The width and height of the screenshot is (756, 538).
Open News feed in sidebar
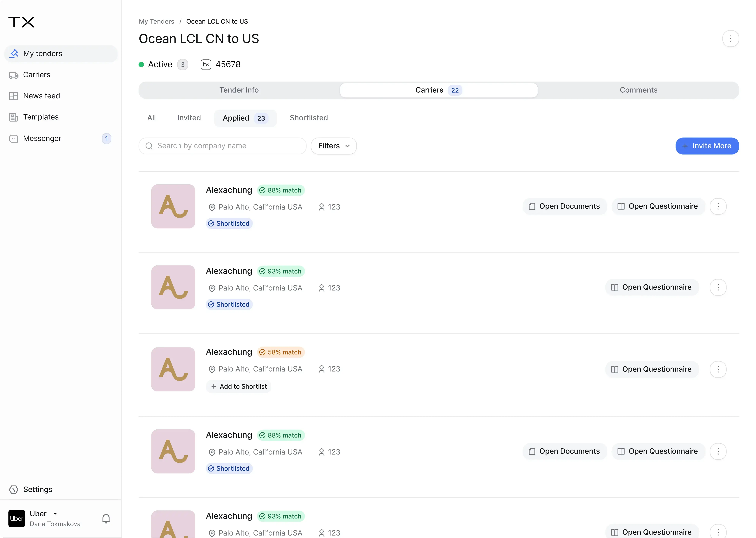(41, 96)
